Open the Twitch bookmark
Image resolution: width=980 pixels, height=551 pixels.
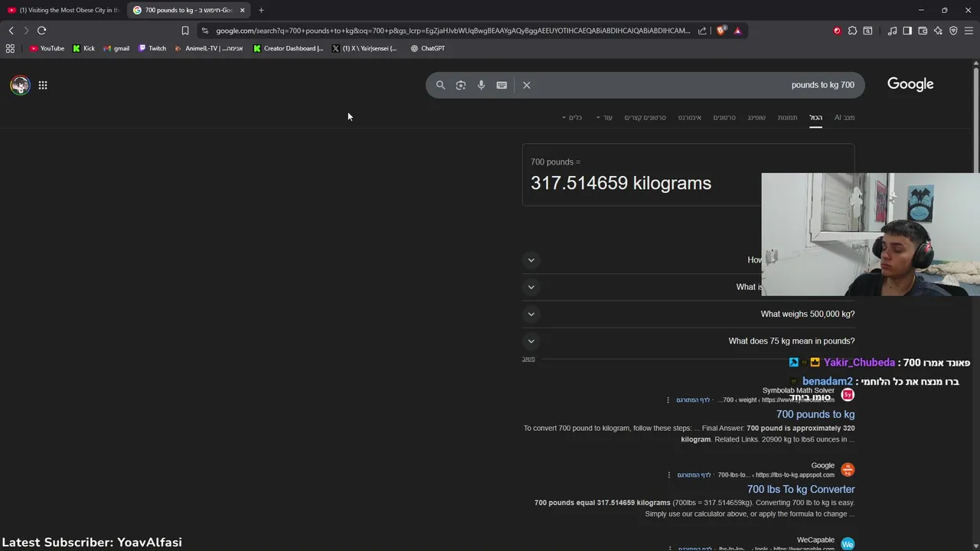click(x=152, y=48)
